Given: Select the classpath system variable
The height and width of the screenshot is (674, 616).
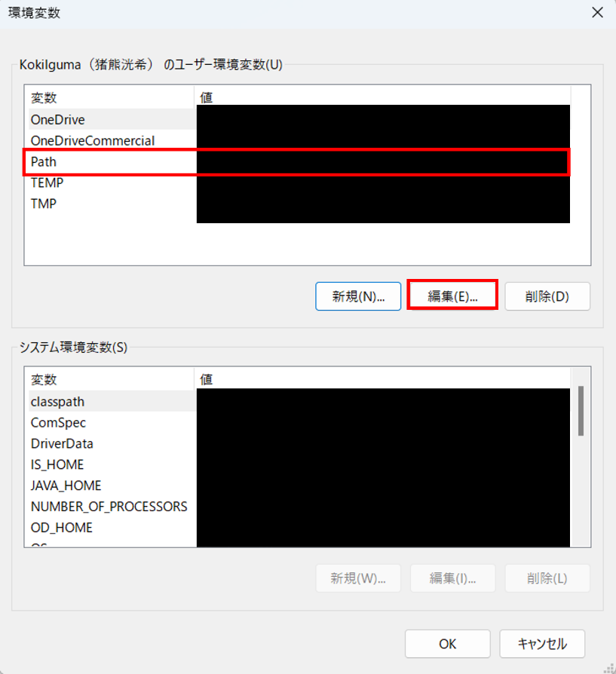Looking at the screenshot, I should [x=299, y=402].
